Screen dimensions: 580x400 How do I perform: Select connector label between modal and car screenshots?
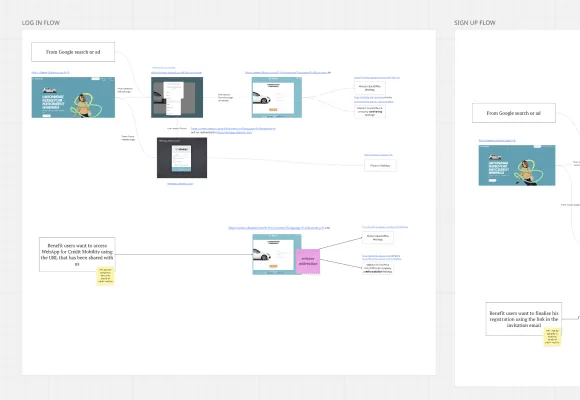(225, 97)
